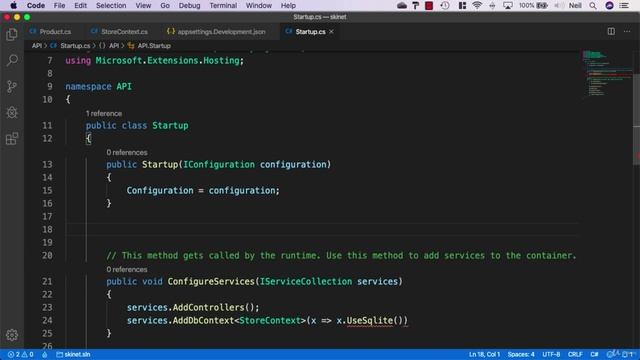640x360 pixels.
Task: Change indentation via Spaces: 4
Action: [x=521, y=354]
